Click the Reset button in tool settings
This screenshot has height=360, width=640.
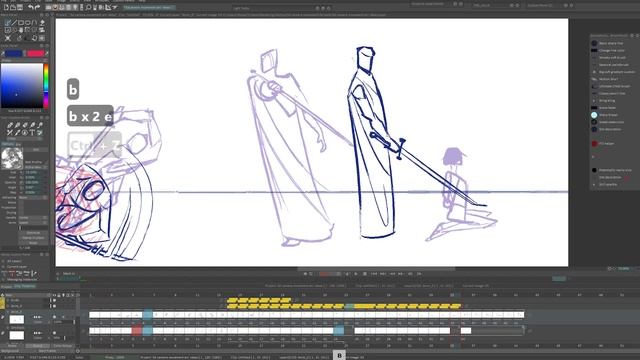[x=33, y=243]
